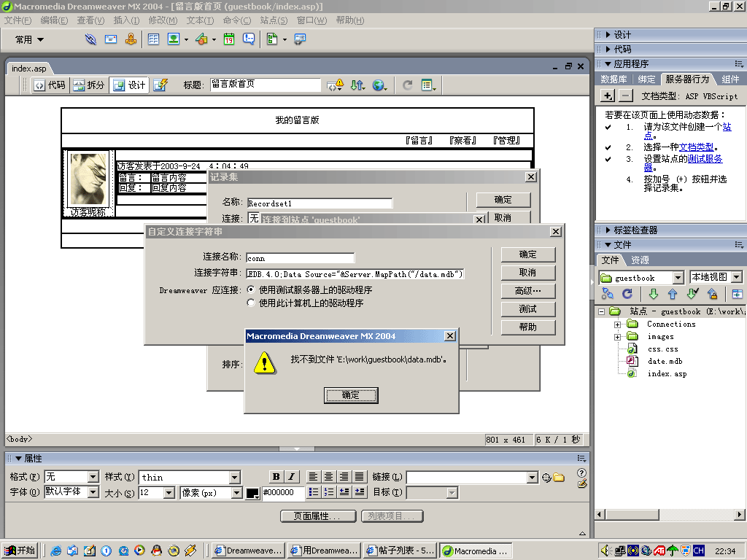Image resolution: width=747 pixels, height=560 pixels.
Task: Switch to the 资源 tab in Files panel
Action: (640, 260)
